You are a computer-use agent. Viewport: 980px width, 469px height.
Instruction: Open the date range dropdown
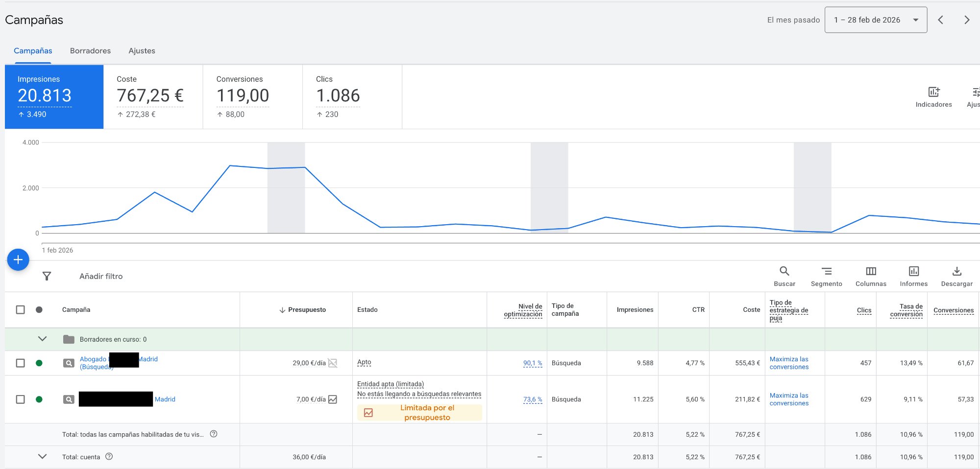(x=876, y=20)
